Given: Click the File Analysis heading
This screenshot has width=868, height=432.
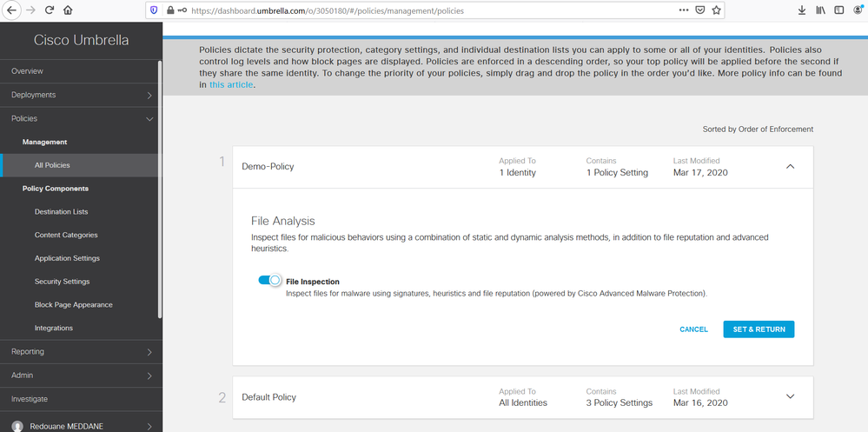Looking at the screenshot, I should coord(283,221).
